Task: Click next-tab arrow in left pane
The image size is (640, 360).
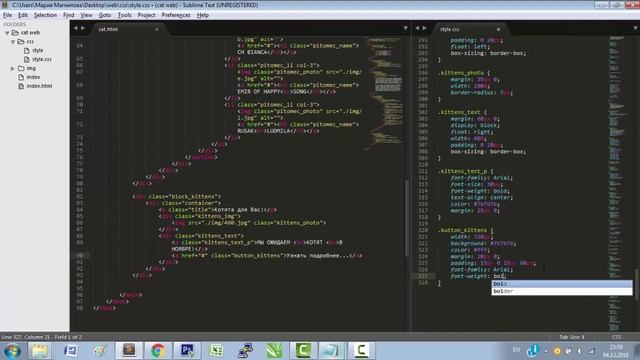Action: coord(83,28)
